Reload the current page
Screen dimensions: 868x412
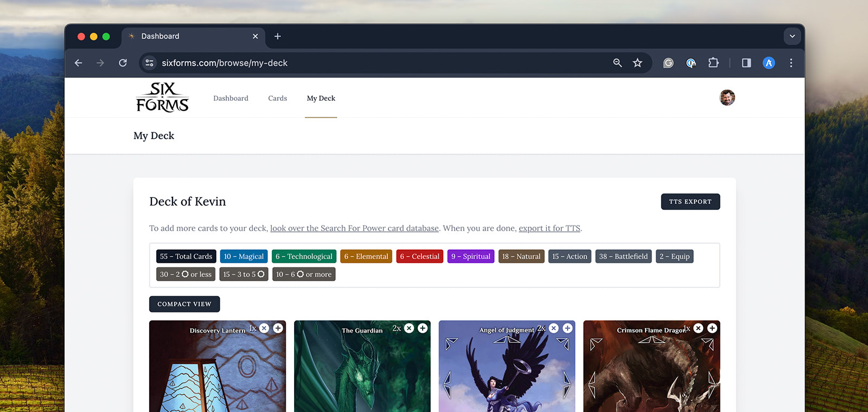coord(123,63)
